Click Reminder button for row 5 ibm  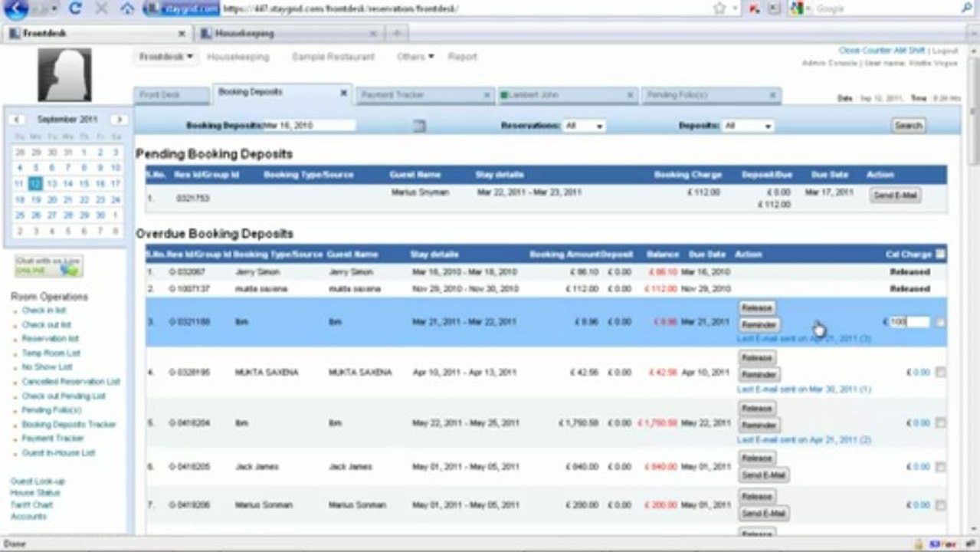759,426
